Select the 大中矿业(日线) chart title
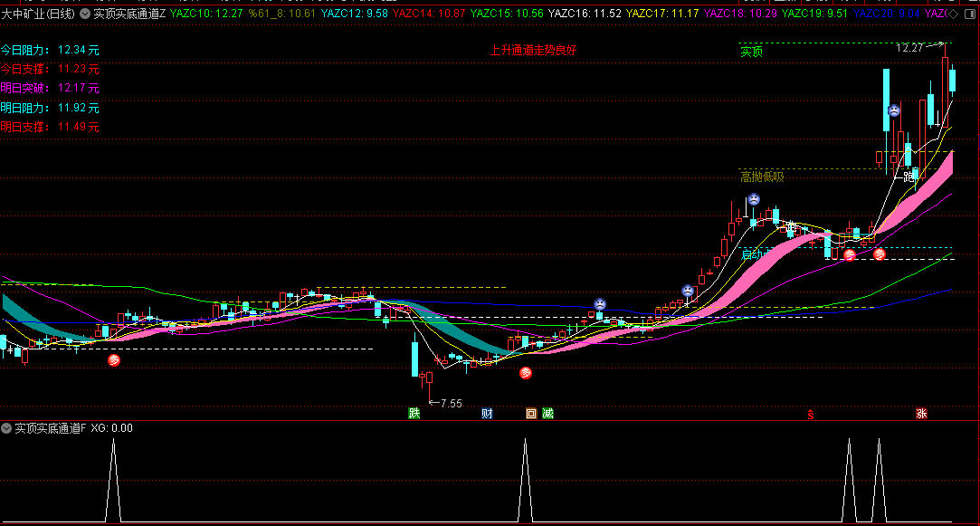Screen dimensions: 980x526 (x=38, y=14)
